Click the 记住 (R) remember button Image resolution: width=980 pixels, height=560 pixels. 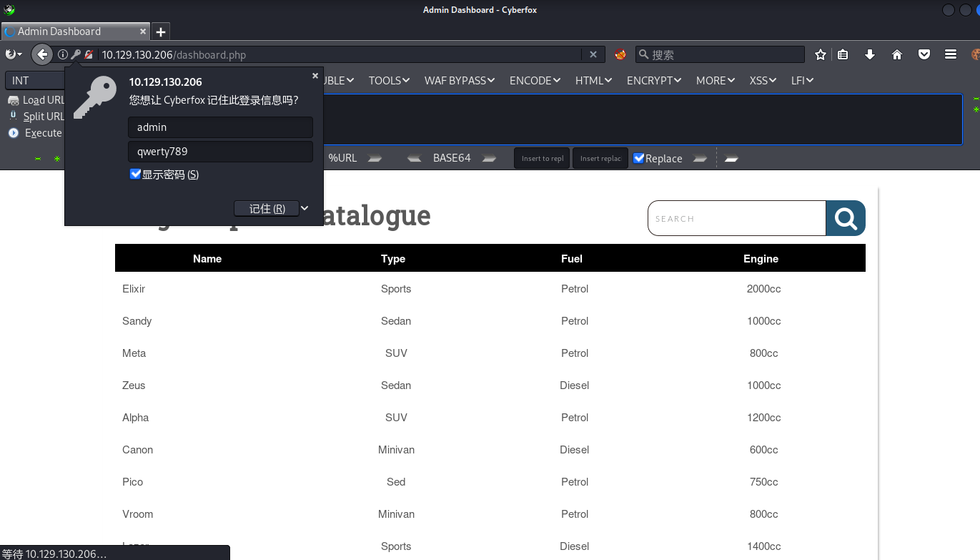pyautogui.click(x=267, y=208)
